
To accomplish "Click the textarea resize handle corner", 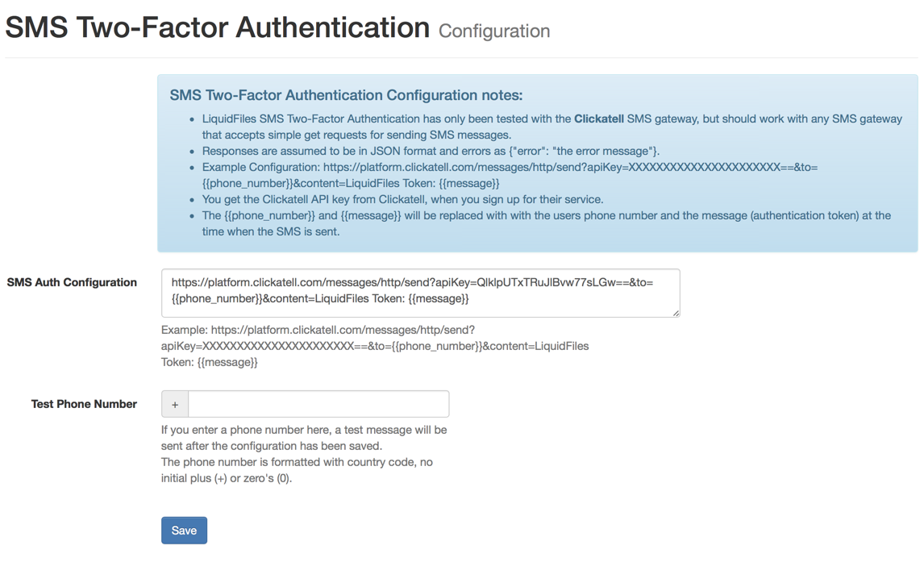I will coord(676,313).
